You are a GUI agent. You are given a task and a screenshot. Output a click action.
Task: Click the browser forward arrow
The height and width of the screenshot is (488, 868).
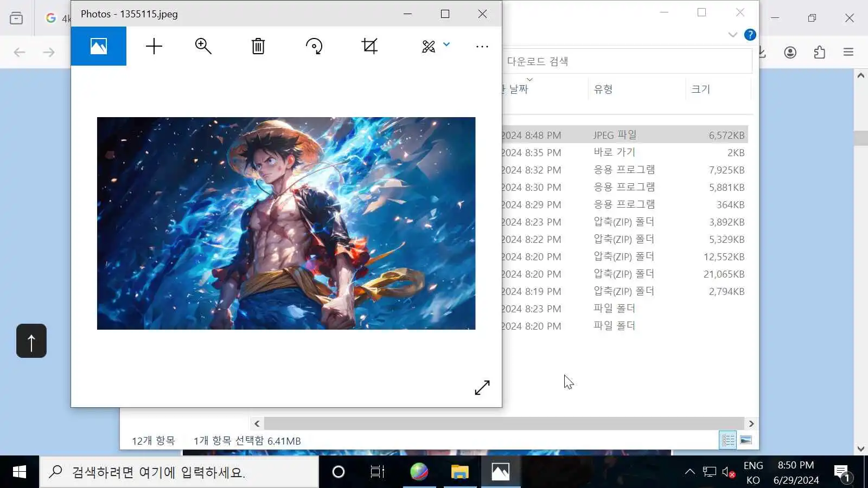[49, 52]
